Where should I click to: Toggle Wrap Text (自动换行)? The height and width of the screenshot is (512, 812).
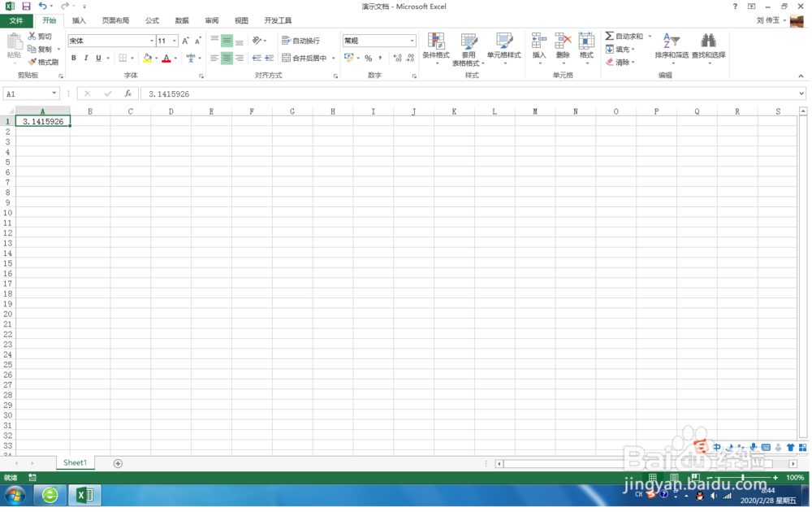tap(300, 41)
